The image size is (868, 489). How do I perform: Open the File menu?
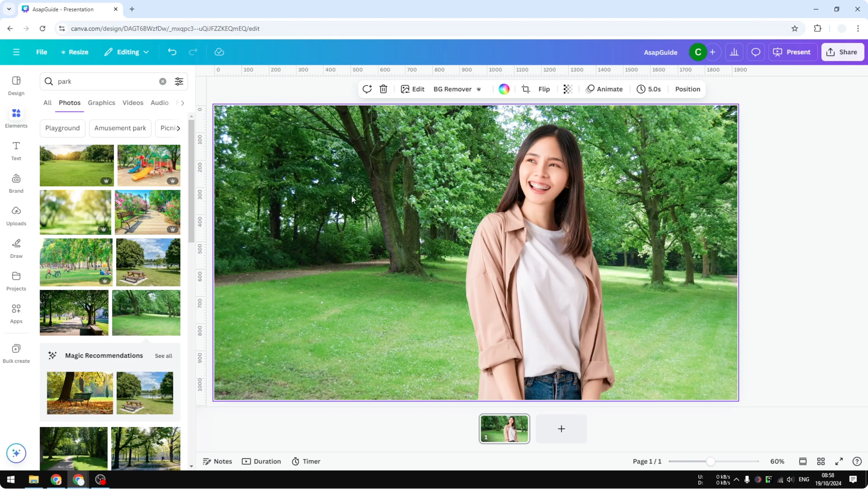coord(42,52)
